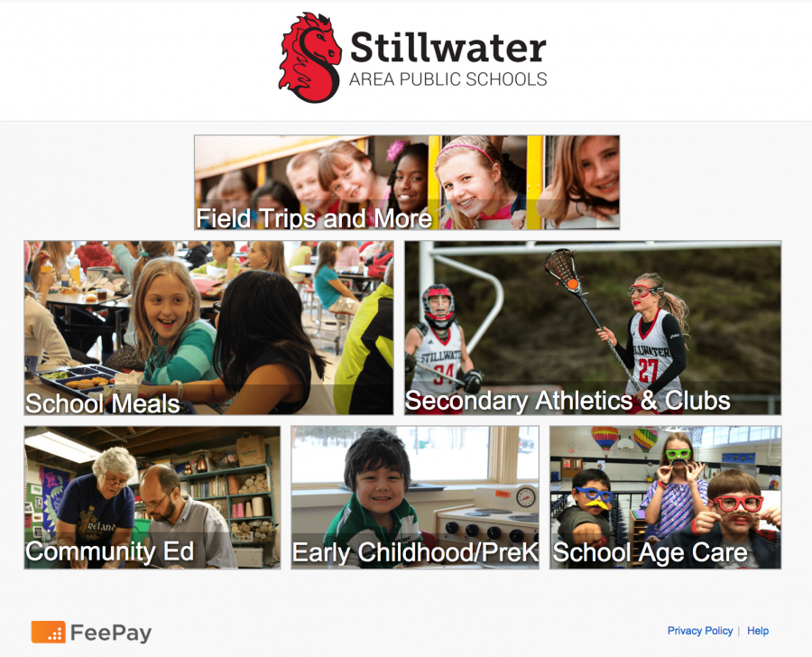Open the Privacy Policy link

(x=699, y=631)
